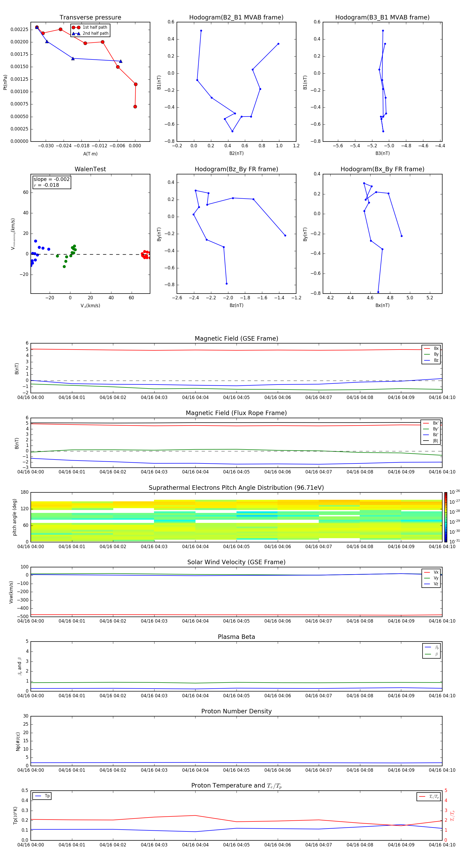
Task: Click the "slope = -0.002" annotation
Action: (x=52, y=179)
